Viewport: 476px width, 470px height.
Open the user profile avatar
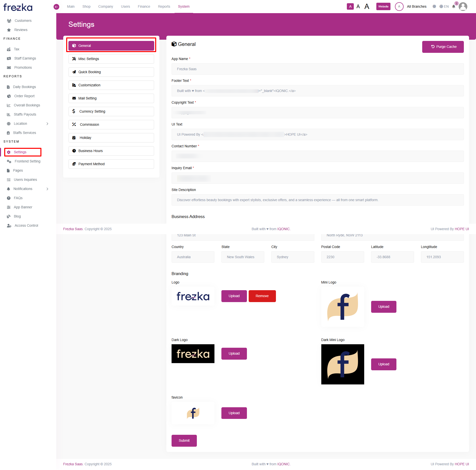[463, 6]
